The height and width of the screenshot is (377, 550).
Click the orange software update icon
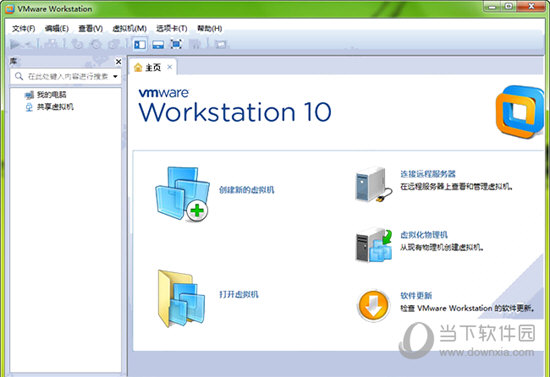click(x=374, y=305)
